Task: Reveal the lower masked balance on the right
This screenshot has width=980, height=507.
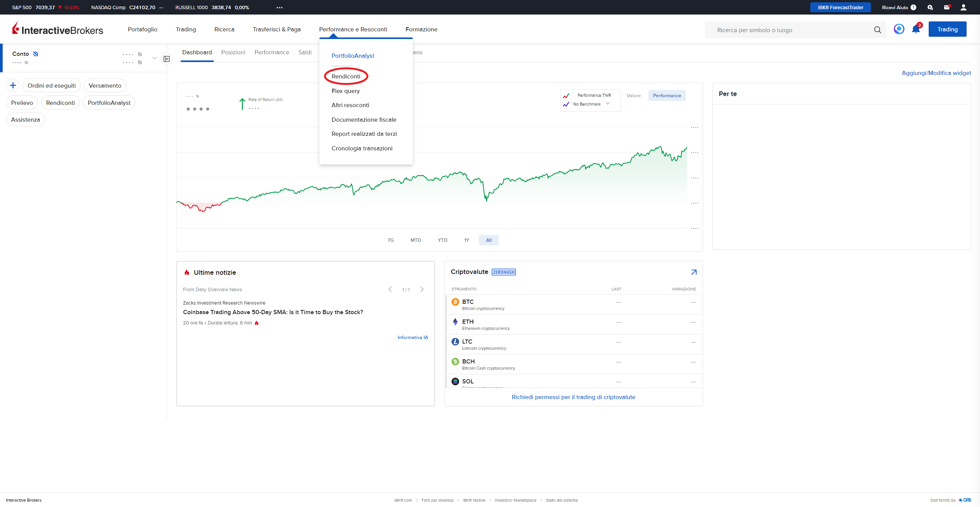Action: point(140,62)
